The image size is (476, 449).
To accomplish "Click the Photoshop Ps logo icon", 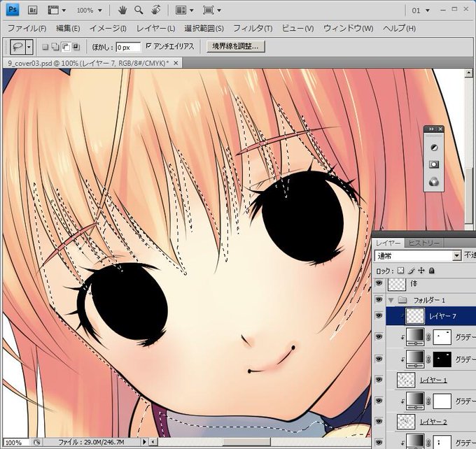I will [x=13, y=10].
